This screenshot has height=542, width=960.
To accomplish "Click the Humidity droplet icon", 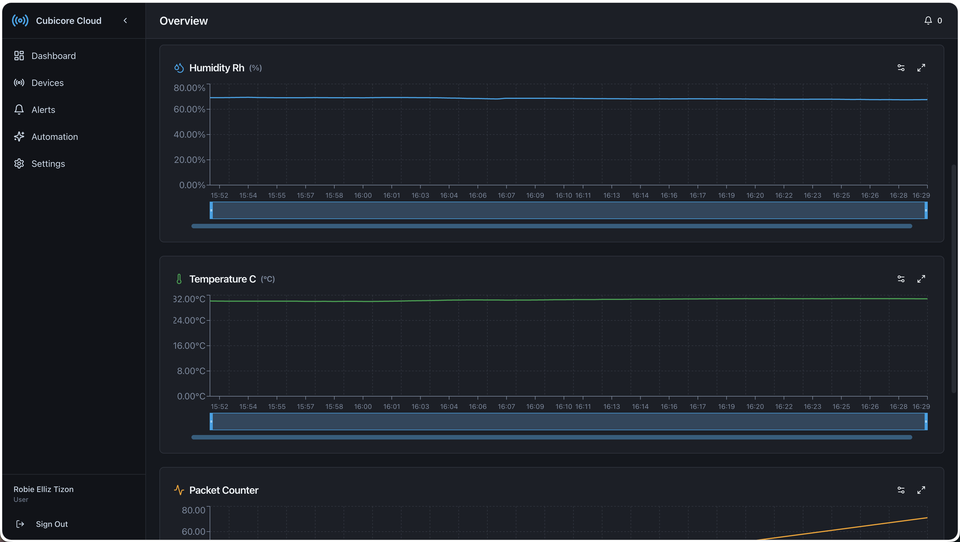I will (179, 68).
